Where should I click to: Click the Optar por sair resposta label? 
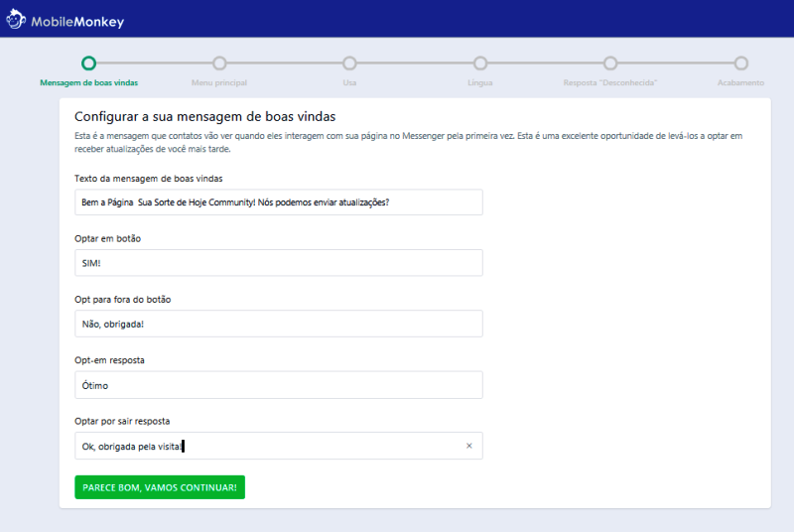pos(122,421)
